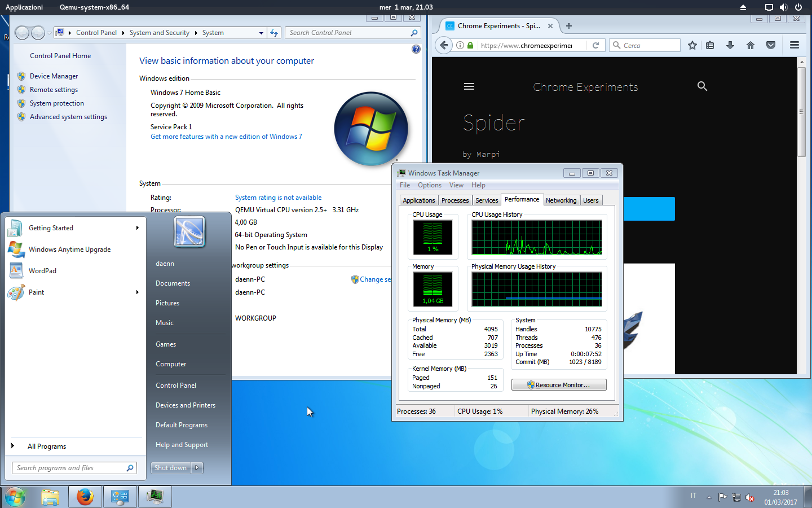
Task: Open the recent pages dropdown in Control Panel
Action: (49, 33)
